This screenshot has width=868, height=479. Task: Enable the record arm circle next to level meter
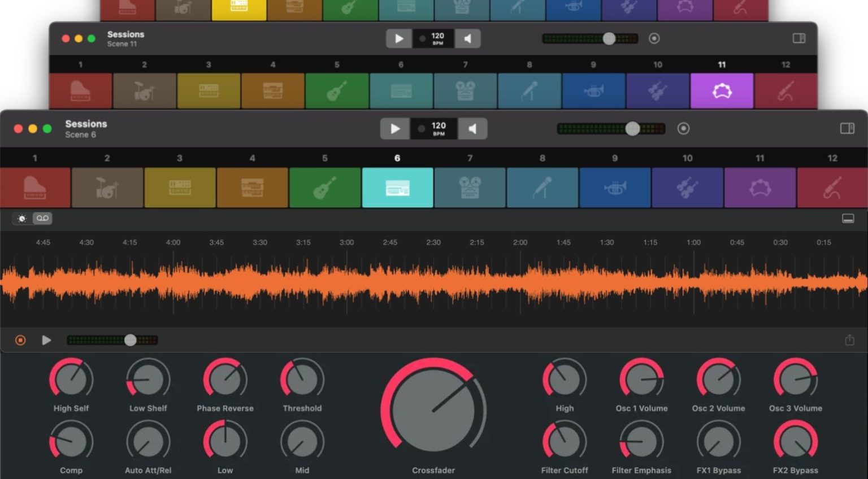(x=684, y=128)
